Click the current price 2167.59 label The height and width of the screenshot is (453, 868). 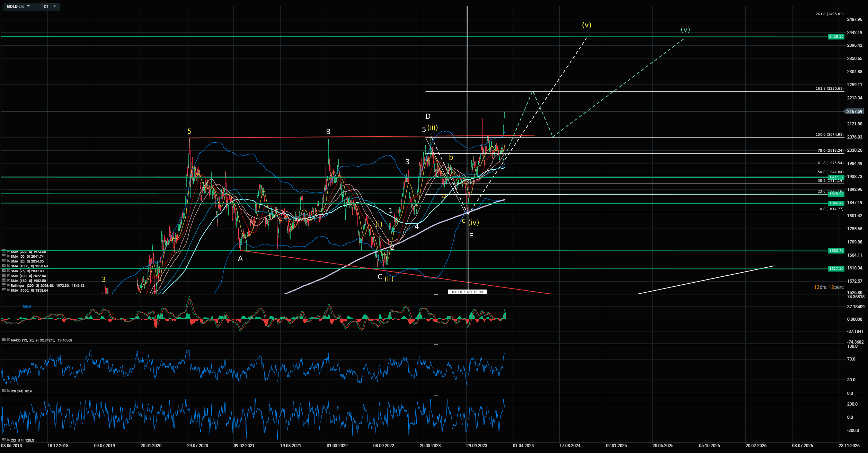click(854, 112)
